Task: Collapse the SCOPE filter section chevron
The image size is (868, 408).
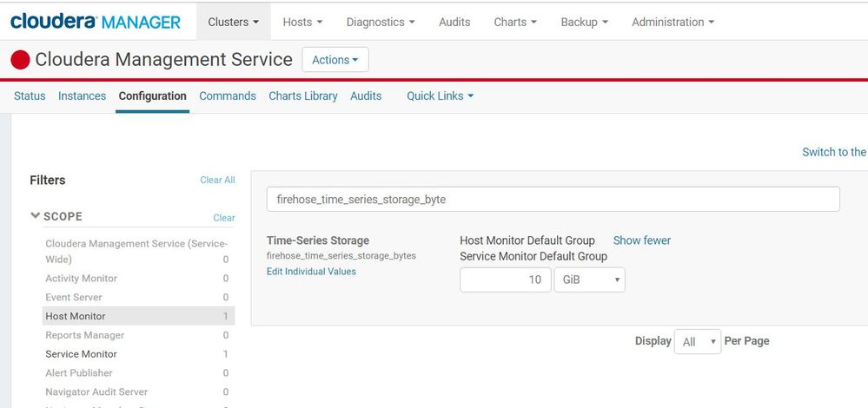Action: 36,216
